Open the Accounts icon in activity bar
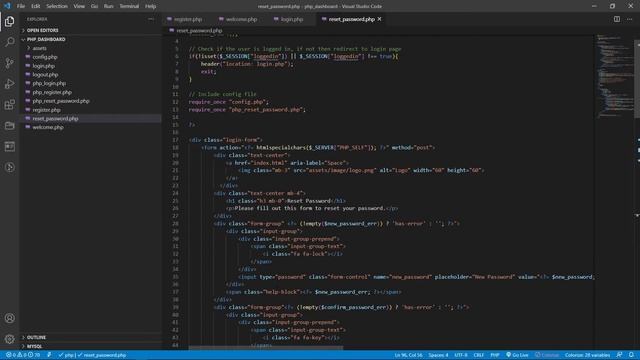This screenshot has height=360, width=640. (9, 318)
